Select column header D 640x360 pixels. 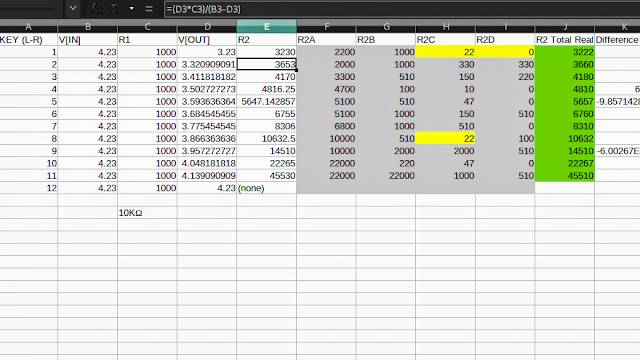click(207, 27)
